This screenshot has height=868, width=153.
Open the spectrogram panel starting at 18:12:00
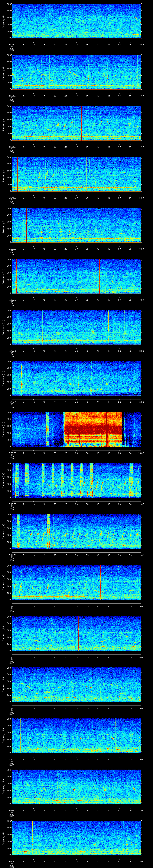point(77,583)
